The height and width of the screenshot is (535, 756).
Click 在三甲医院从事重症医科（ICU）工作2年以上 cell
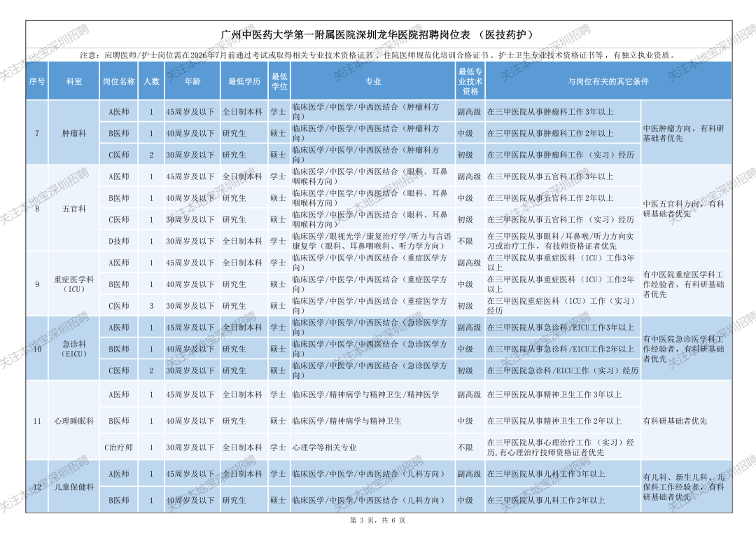[x=563, y=284]
